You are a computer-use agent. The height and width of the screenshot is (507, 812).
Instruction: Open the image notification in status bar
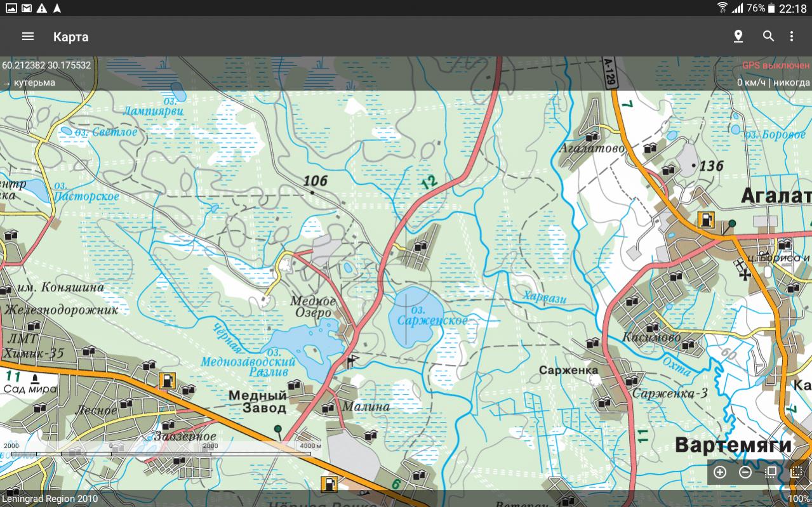(11, 8)
